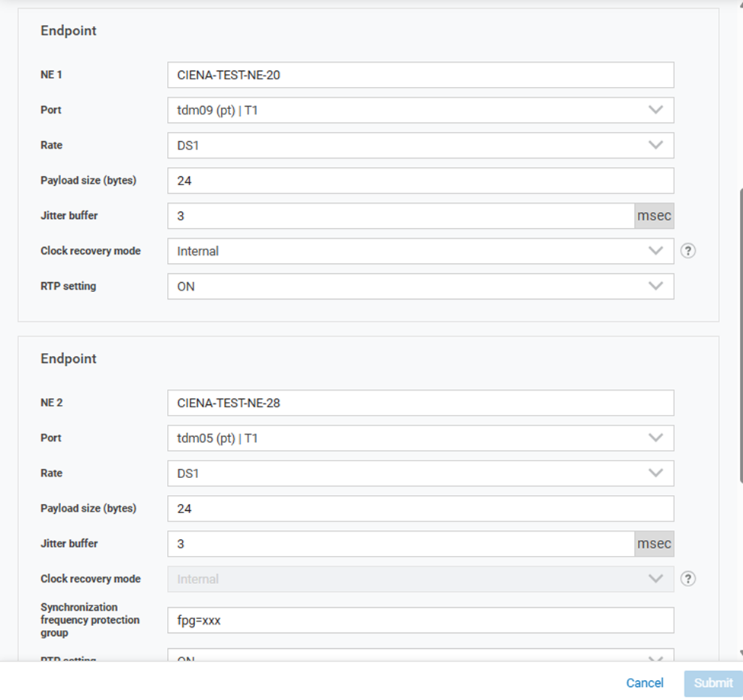This screenshot has height=700, width=743.
Task: Open NE 1 RTP setting ON dropdown
Action: [x=421, y=286]
